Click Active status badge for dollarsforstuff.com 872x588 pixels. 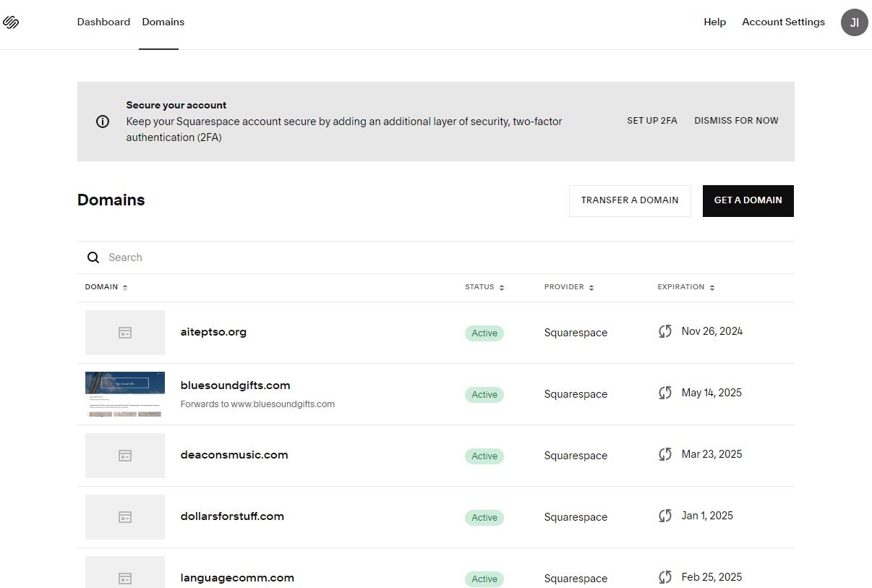click(x=484, y=518)
